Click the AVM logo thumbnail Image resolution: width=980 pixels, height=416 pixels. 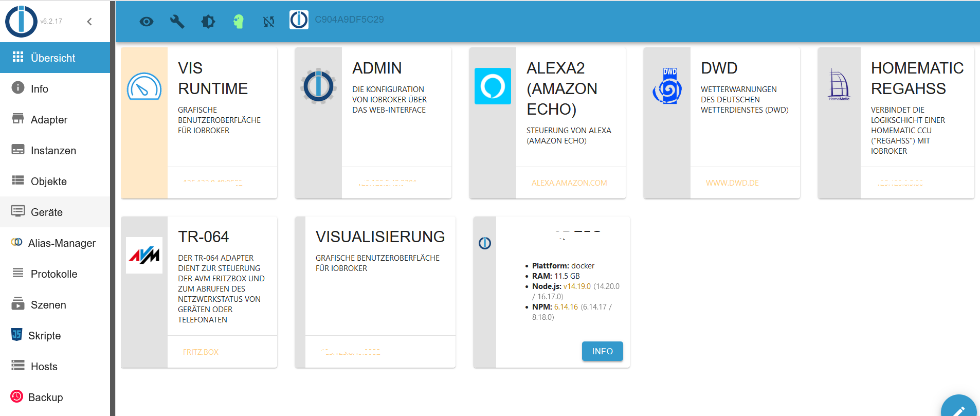click(x=144, y=255)
